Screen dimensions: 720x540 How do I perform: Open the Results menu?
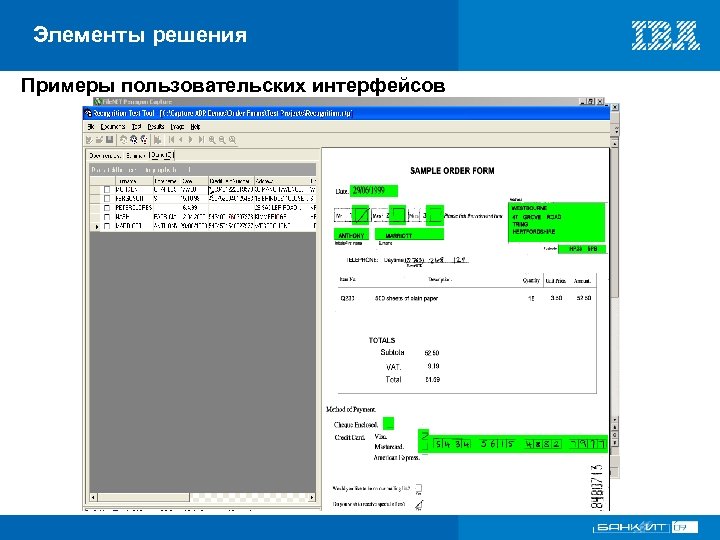pyautogui.click(x=156, y=127)
